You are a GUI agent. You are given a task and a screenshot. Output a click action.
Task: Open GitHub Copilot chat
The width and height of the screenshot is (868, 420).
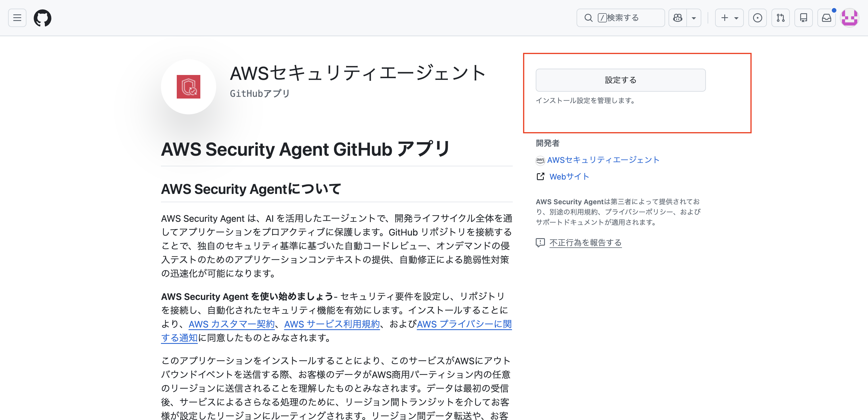[677, 18]
